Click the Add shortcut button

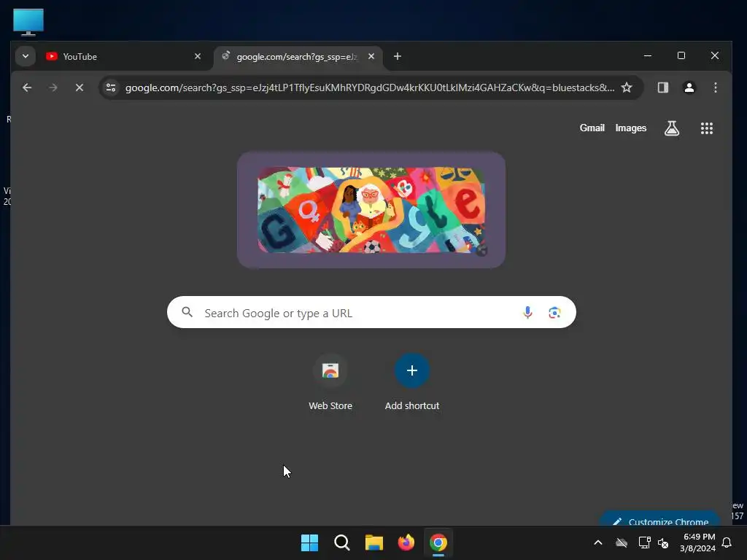pos(412,382)
